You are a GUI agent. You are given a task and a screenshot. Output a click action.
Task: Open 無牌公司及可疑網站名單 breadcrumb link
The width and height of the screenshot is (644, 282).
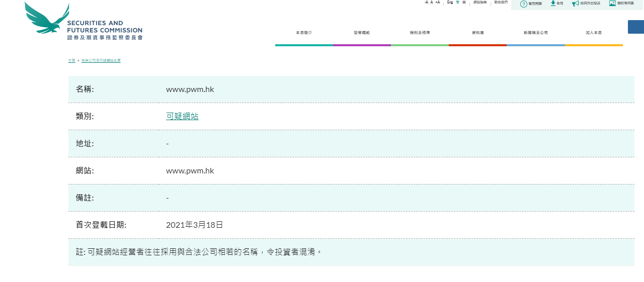pos(101,61)
